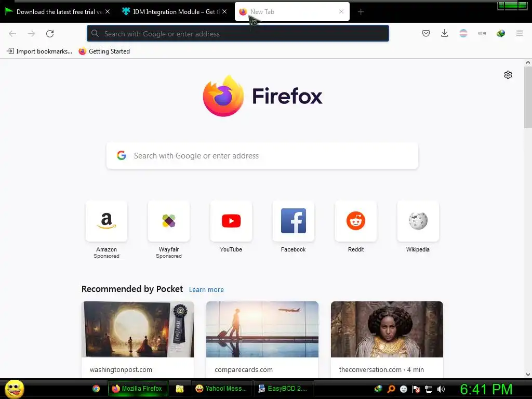Click the 6:41 PM clock

point(486,389)
